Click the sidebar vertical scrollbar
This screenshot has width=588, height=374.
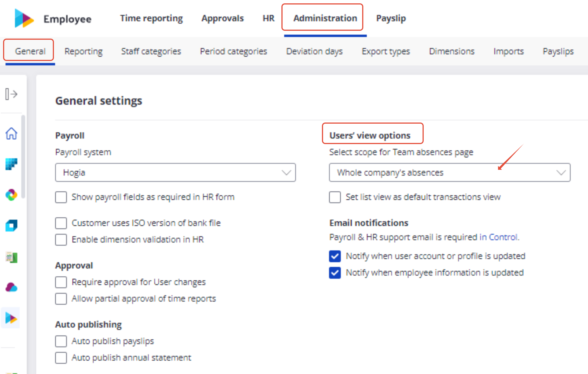23,157
